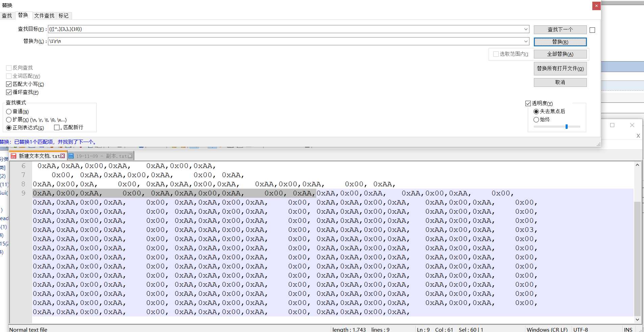Choose the 始终 transparency radio
The height and width of the screenshot is (332, 644).
(x=536, y=120)
